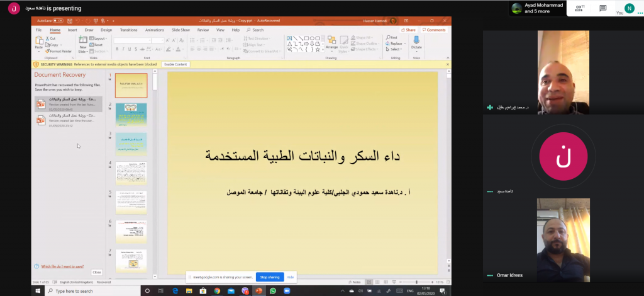Expand the Layout dropdown
This screenshot has height=296, width=644.
(x=100, y=38)
